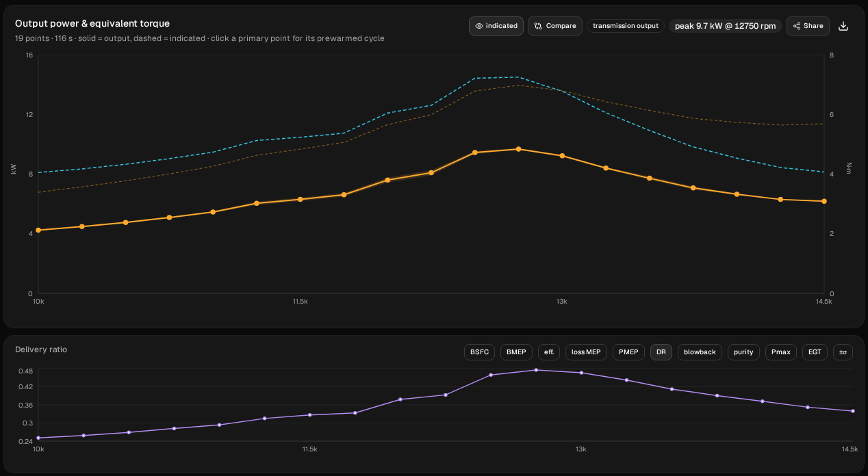The width and height of the screenshot is (868, 476).
Task: Click the last output point at 14.5k
Action: tap(824, 201)
